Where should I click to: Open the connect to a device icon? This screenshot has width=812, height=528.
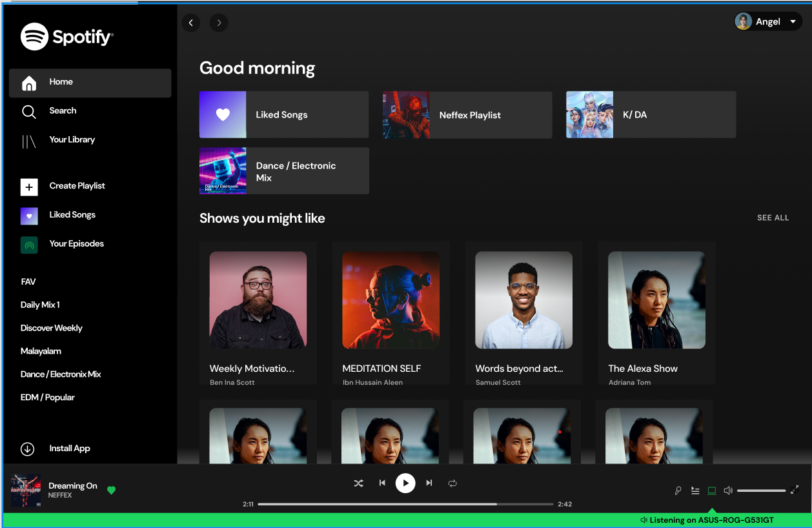pyautogui.click(x=712, y=491)
